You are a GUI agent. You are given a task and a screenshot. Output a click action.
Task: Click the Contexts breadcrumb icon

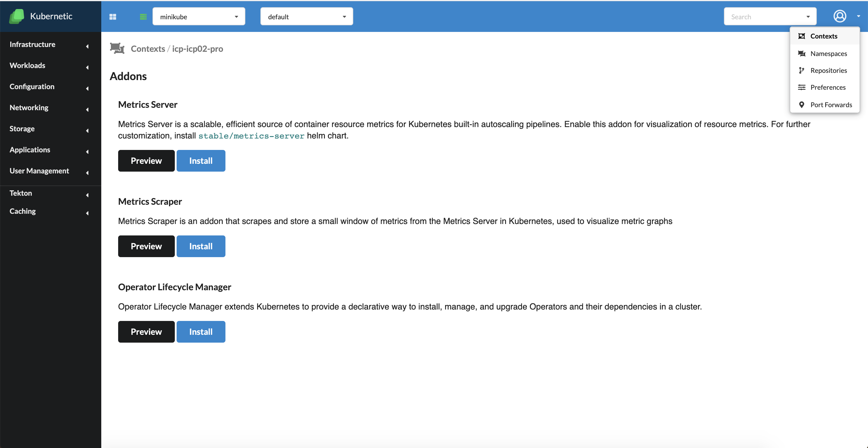click(x=117, y=48)
